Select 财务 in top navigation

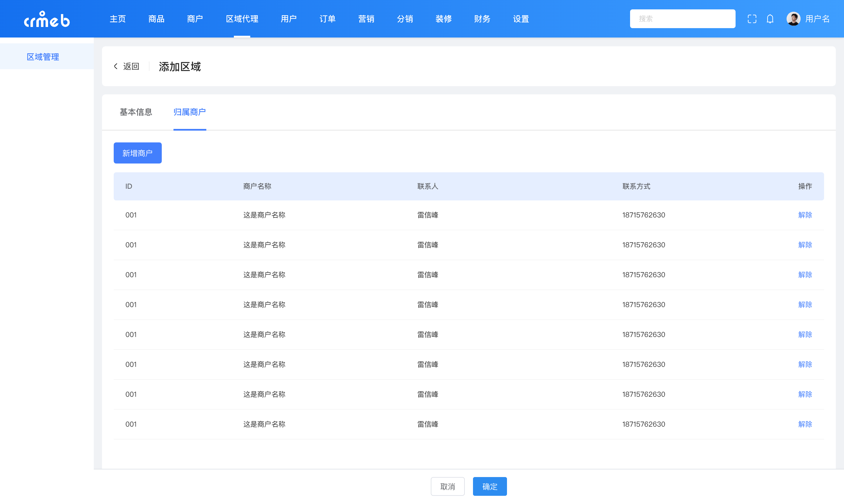coord(481,19)
